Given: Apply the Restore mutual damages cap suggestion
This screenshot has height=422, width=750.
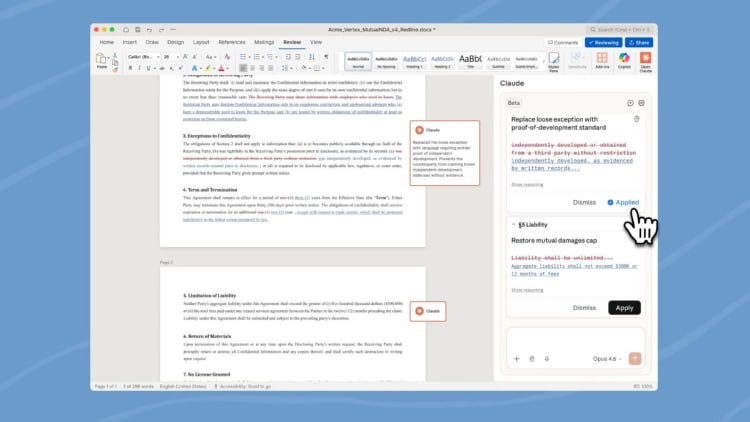Looking at the screenshot, I should pos(624,308).
